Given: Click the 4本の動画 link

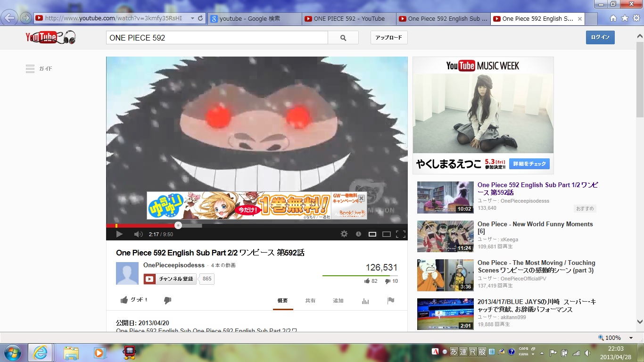Looking at the screenshot, I should (223, 265).
